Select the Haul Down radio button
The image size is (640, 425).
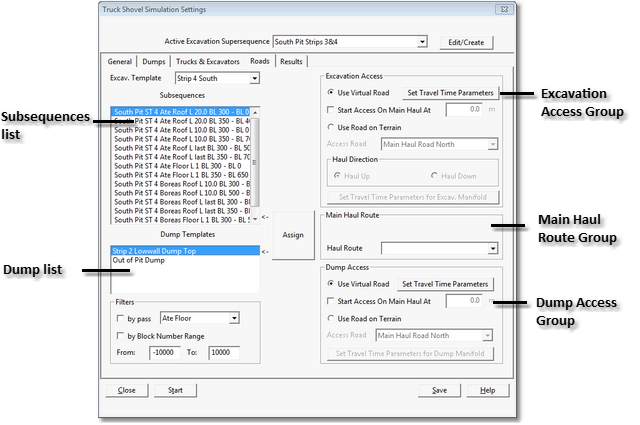pos(434,176)
